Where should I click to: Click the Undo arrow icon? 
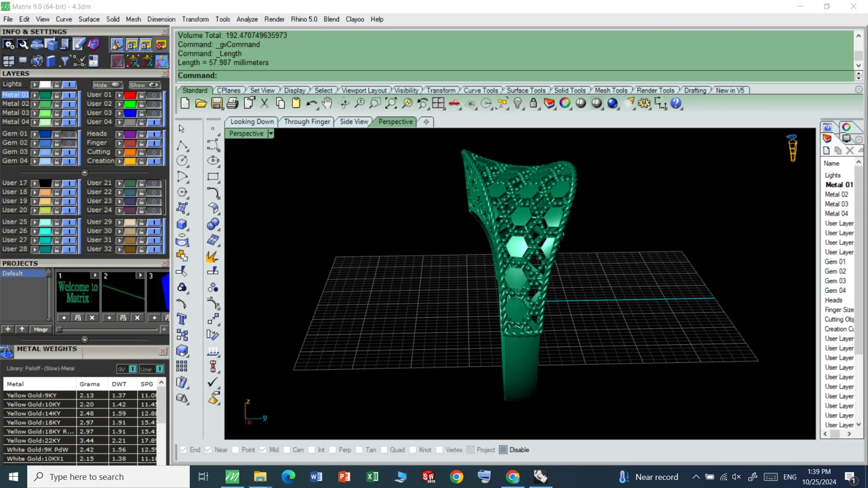pyautogui.click(x=311, y=103)
